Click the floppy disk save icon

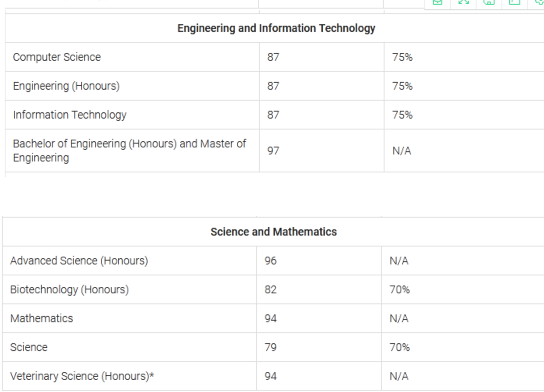click(489, 2)
